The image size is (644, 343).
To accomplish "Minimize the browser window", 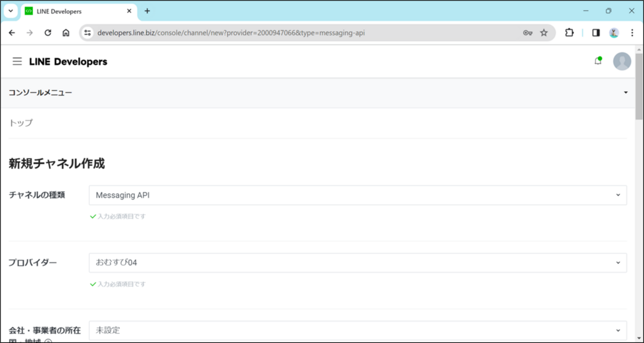I will (x=586, y=11).
